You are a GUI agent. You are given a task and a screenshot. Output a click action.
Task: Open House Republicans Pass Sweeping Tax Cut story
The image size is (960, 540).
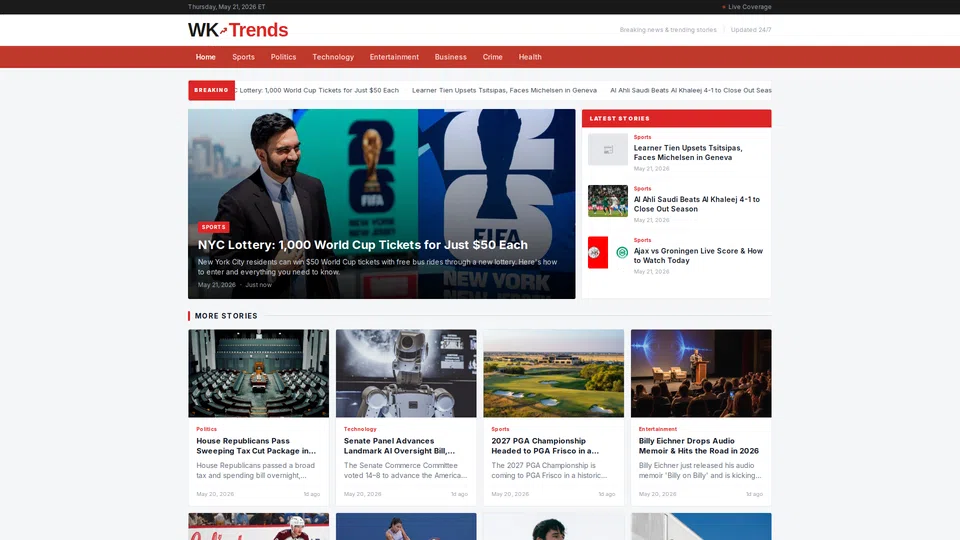(x=256, y=446)
